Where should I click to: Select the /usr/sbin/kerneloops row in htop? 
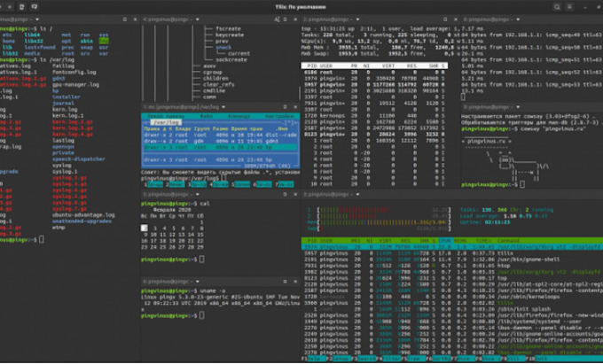click(x=452, y=297)
